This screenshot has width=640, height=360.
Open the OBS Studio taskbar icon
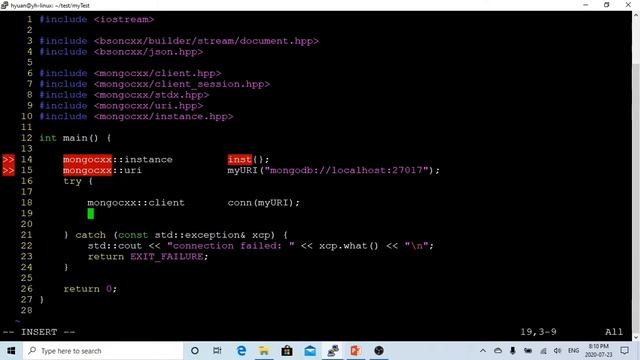[x=379, y=351]
